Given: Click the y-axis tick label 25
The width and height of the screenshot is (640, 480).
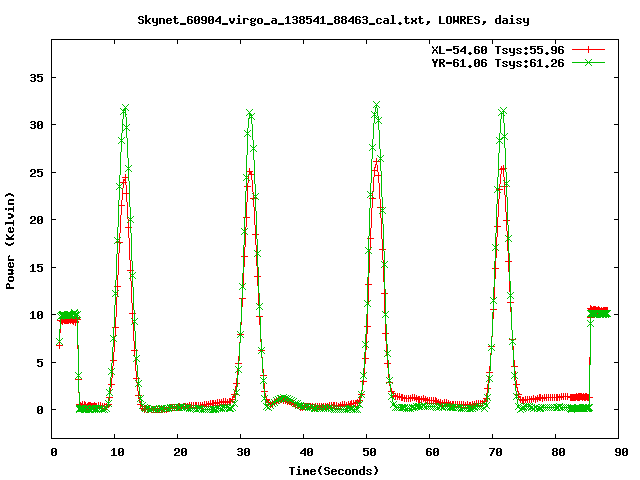Looking at the screenshot, I should 36,173.
